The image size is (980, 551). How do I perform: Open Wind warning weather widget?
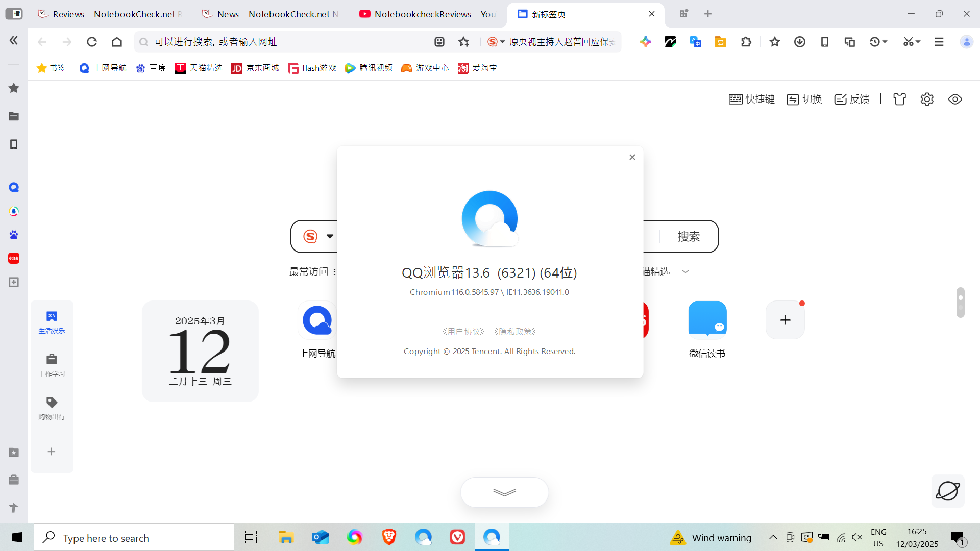tap(711, 537)
